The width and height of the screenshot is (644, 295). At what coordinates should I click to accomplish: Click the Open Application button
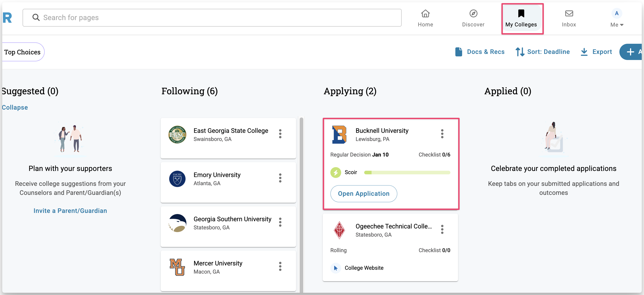(x=364, y=194)
